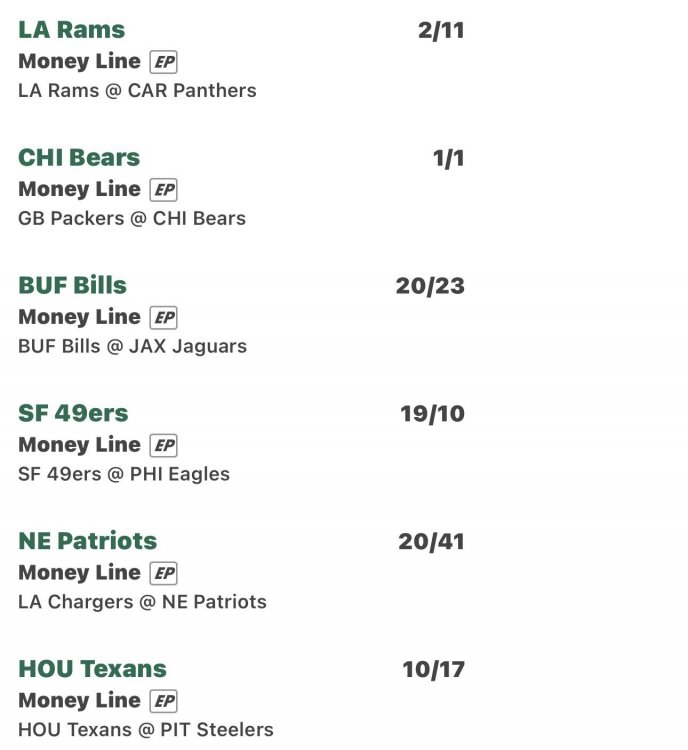Open the SF 49ers selection heading
This screenshot has width=688, height=750.
point(73,414)
